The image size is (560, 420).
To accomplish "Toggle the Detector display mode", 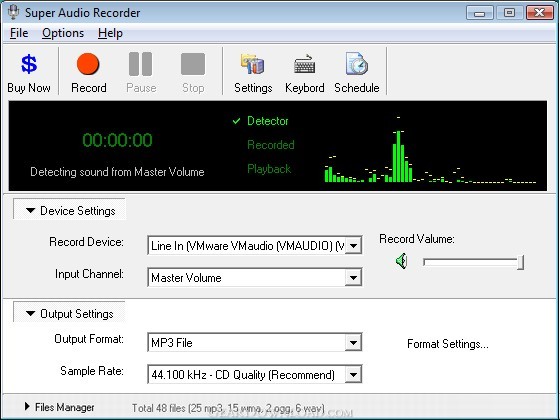I will click(268, 121).
